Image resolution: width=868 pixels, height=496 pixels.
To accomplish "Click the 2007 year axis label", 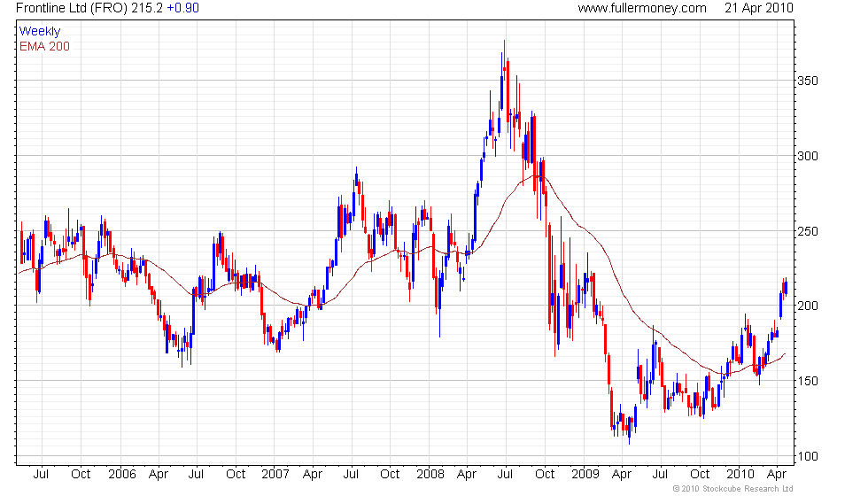I will click(x=275, y=474).
